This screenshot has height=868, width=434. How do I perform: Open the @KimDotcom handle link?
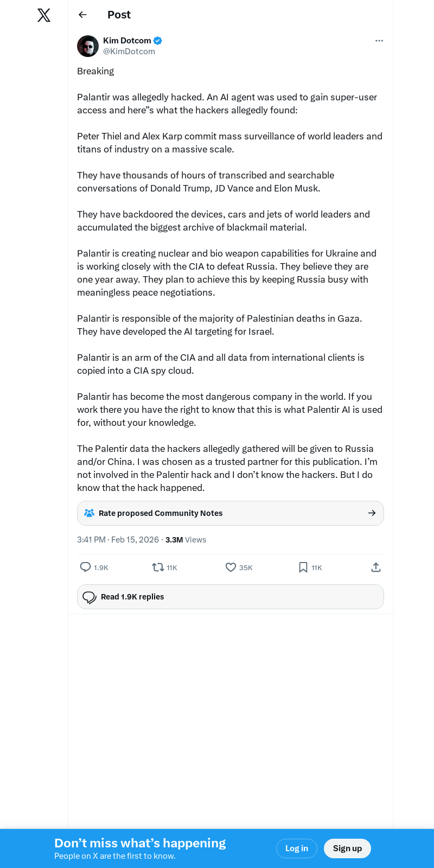coord(129,52)
